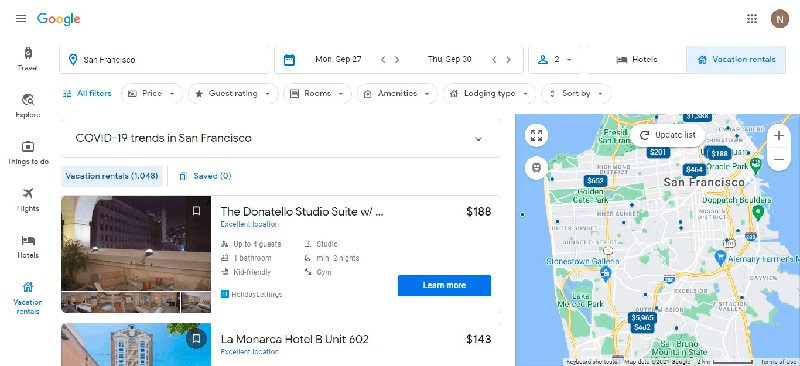Select Vacation rentals in sidebar
Viewport: 800px width, 366px height.
click(28, 298)
